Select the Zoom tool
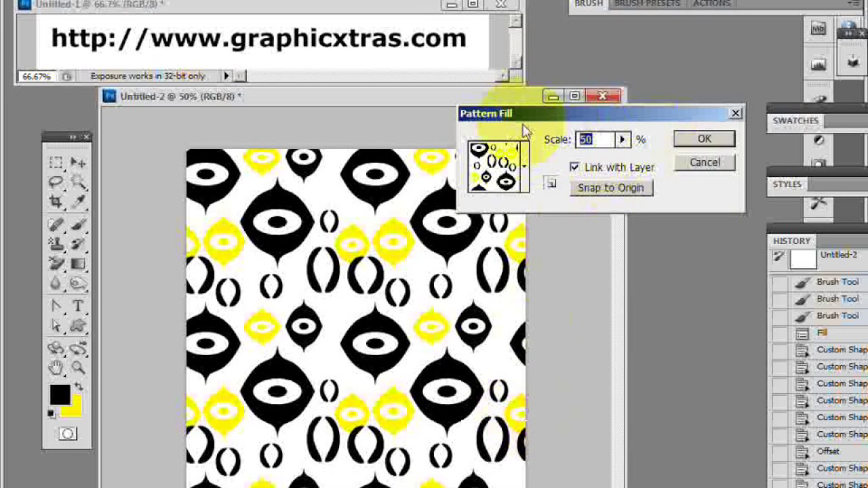Viewport: 868px width, 488px height. 78,368
